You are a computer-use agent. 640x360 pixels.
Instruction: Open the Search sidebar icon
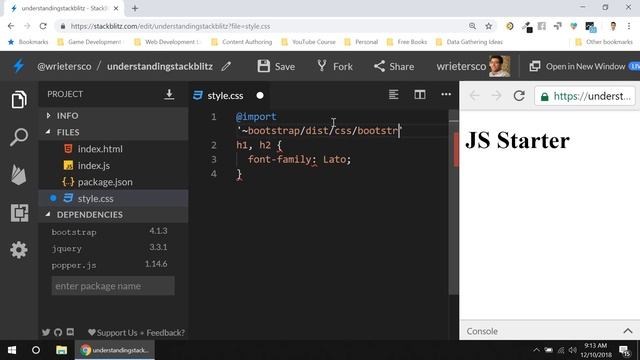pos(19,137)
